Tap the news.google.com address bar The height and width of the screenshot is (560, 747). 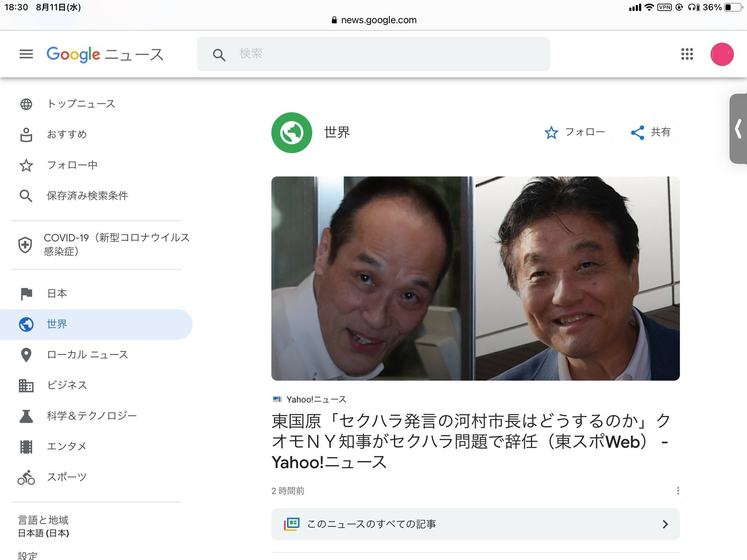pos(373,20)
